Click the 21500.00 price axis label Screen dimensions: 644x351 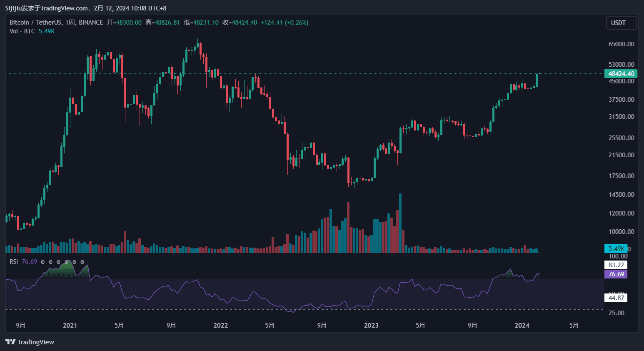[621, 155]
